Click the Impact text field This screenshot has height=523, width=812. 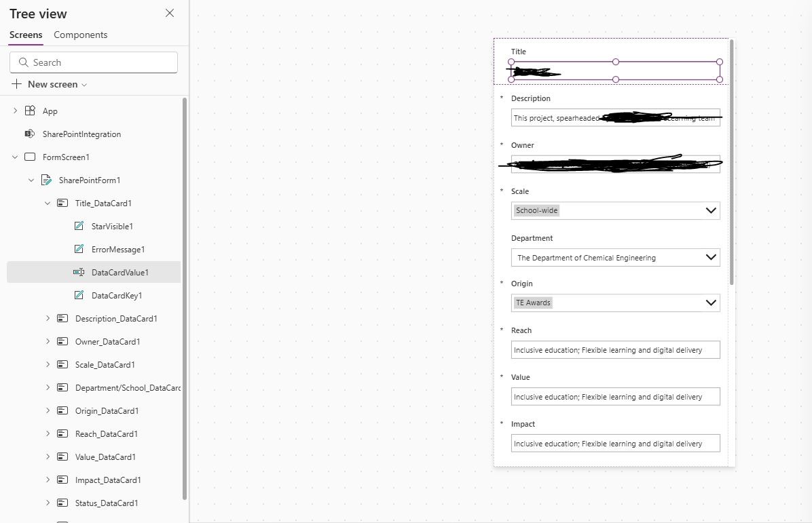[x=615, y=444]
